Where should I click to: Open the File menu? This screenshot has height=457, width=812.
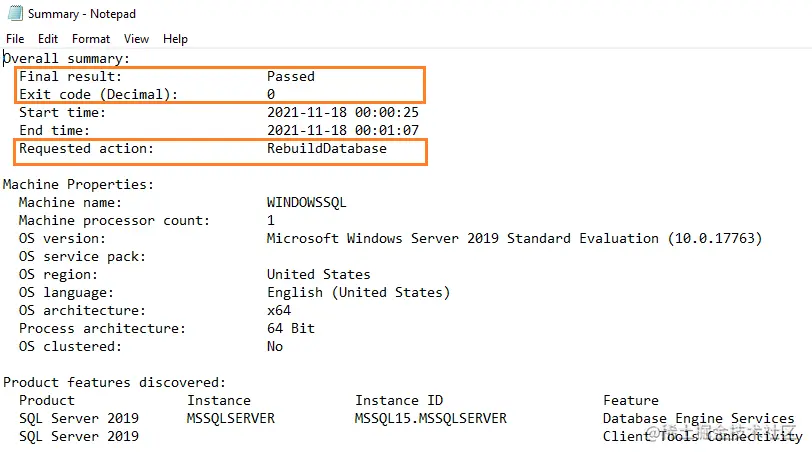[15, 39]
